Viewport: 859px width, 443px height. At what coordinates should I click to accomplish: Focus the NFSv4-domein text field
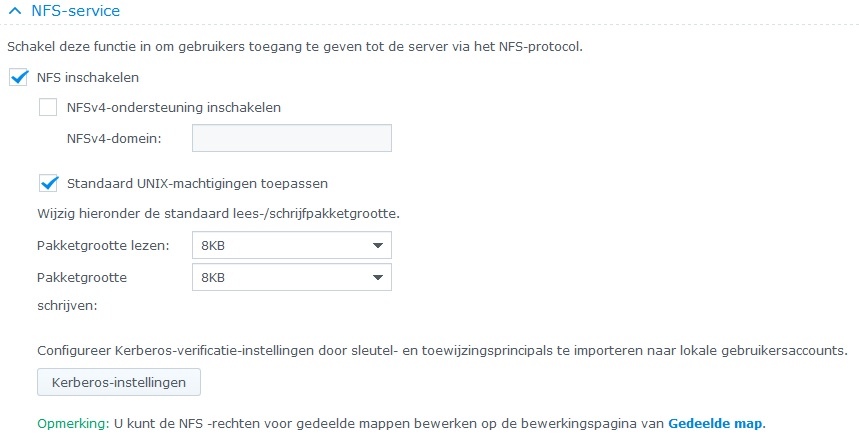(291, 138)
